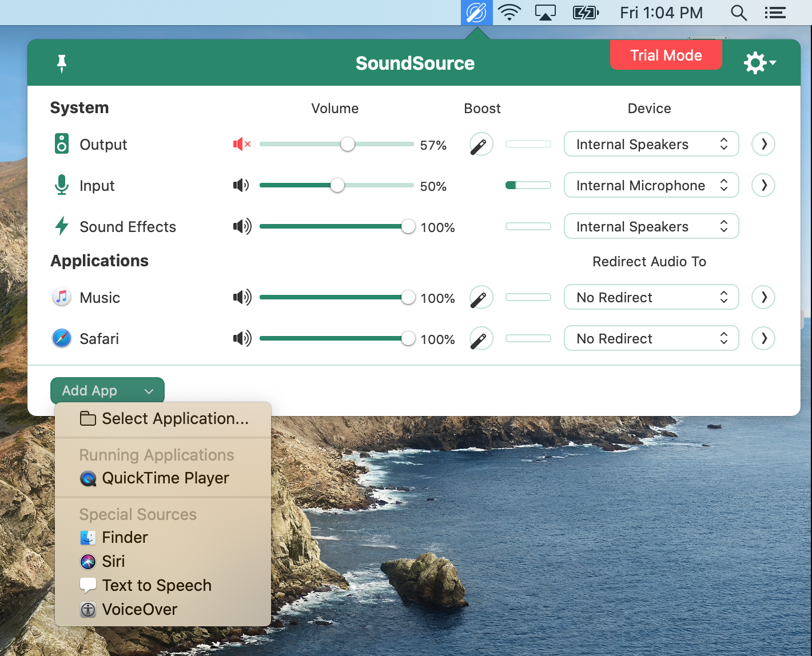The image size is (812, 656).
Task: Expand Input advanced settings arrow
Action: [x=763, y=185]
